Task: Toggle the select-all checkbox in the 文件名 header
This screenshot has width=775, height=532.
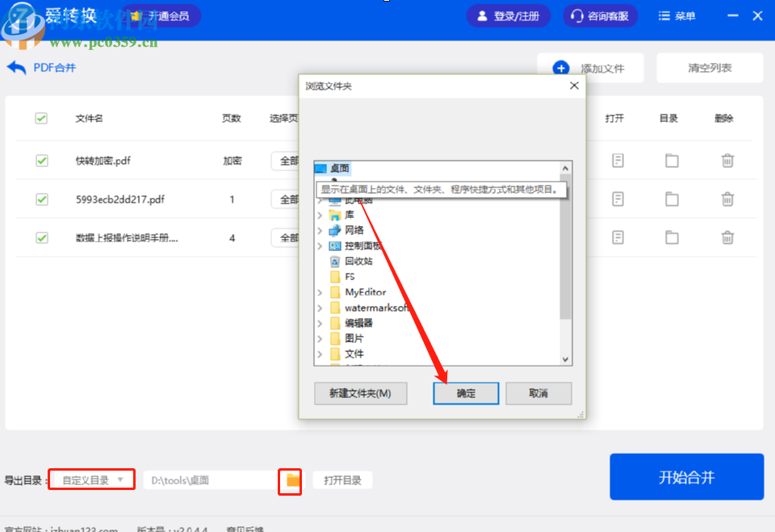Action: [41, 118]
